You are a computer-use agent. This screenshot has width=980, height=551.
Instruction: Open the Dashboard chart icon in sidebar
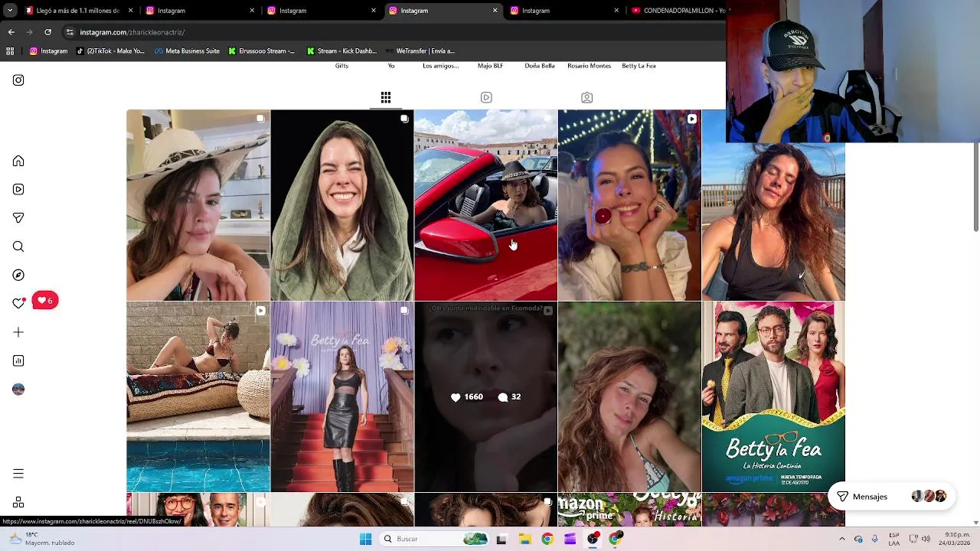click(18, 360)
